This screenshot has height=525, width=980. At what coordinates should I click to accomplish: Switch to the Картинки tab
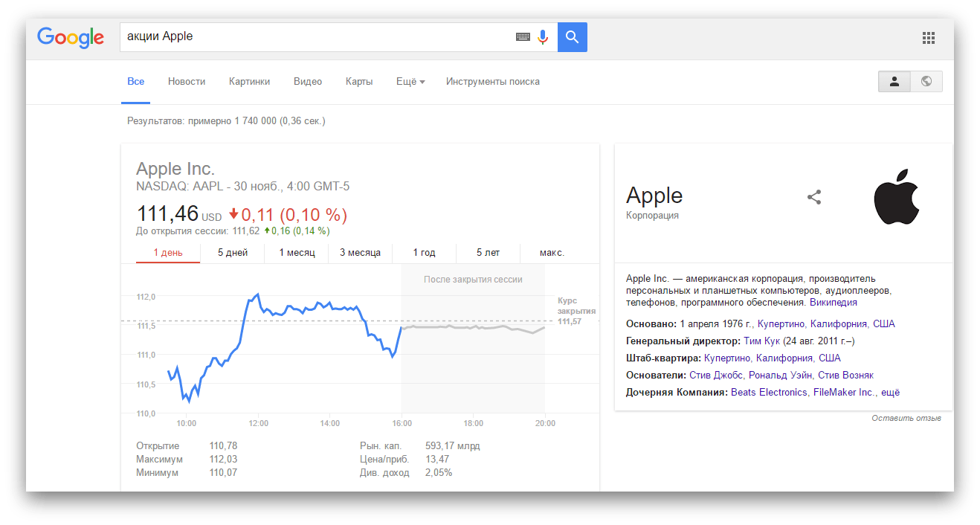249,82
